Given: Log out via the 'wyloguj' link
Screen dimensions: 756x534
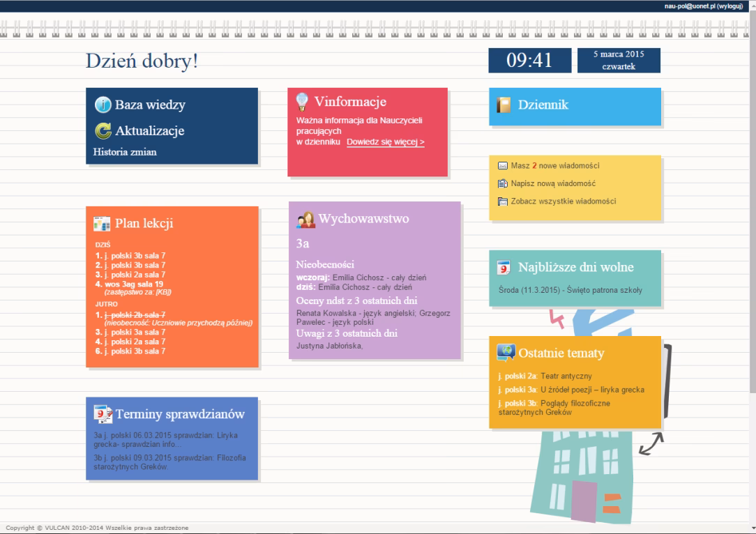Looking at the screenshot, I should (737, 5).
